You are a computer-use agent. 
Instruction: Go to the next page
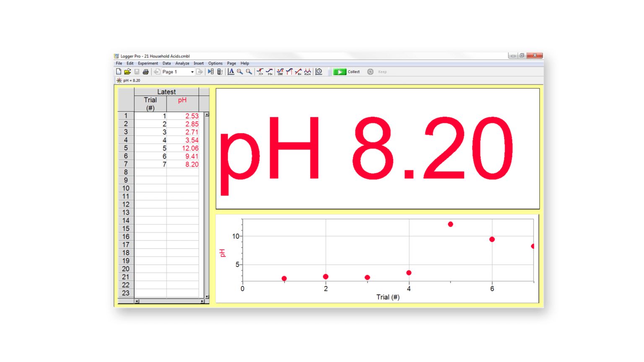tap(200, 72)
